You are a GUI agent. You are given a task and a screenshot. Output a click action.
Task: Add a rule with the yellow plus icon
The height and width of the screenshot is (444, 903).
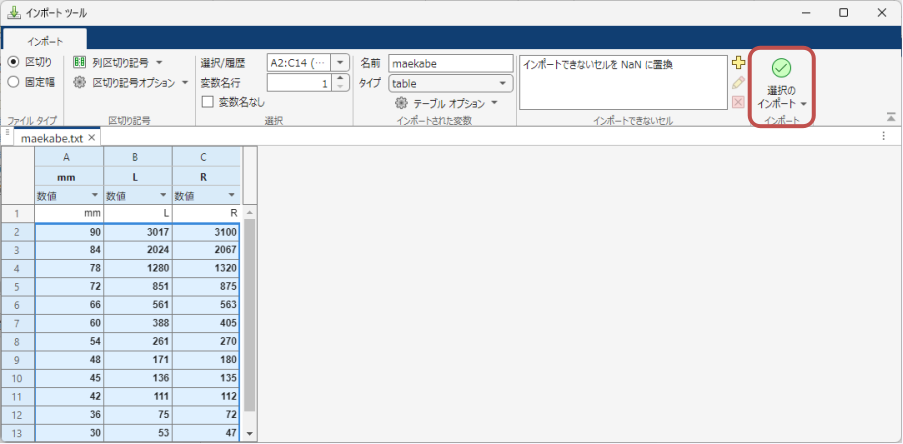739,63
